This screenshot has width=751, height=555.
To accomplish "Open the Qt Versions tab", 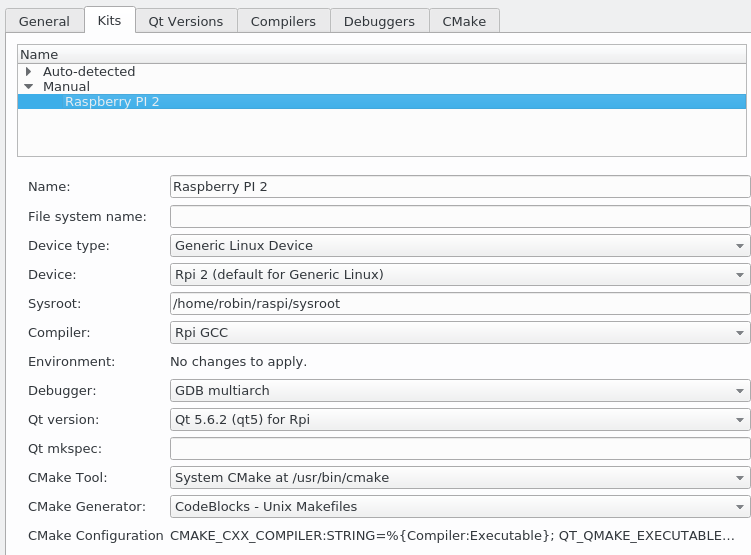I will click(x=186, y=21).
